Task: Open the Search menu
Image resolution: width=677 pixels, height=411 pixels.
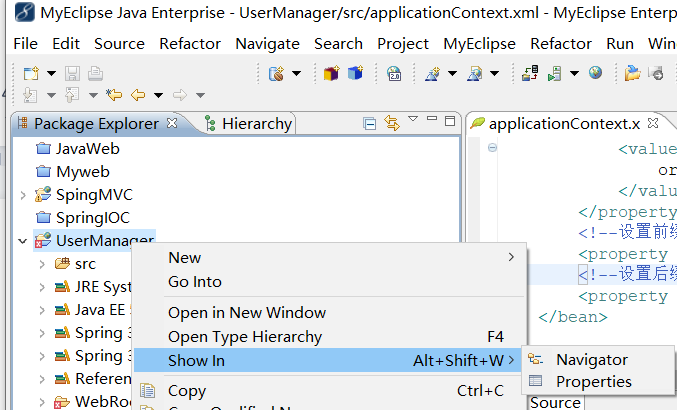Action: tap(338, 44)
